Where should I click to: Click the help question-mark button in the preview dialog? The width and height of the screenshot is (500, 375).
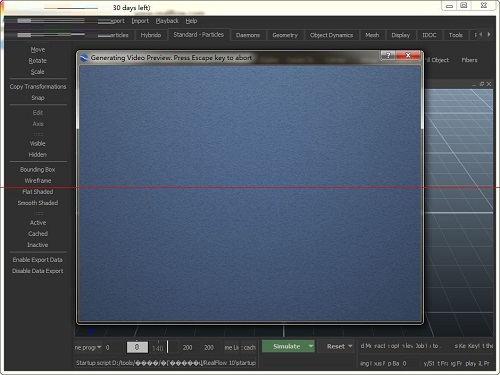388,55
